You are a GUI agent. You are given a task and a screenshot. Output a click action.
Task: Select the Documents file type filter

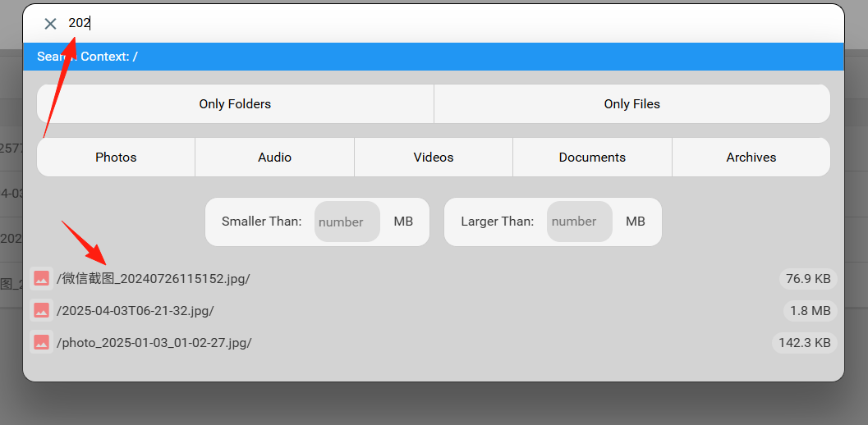click(592, 158)
